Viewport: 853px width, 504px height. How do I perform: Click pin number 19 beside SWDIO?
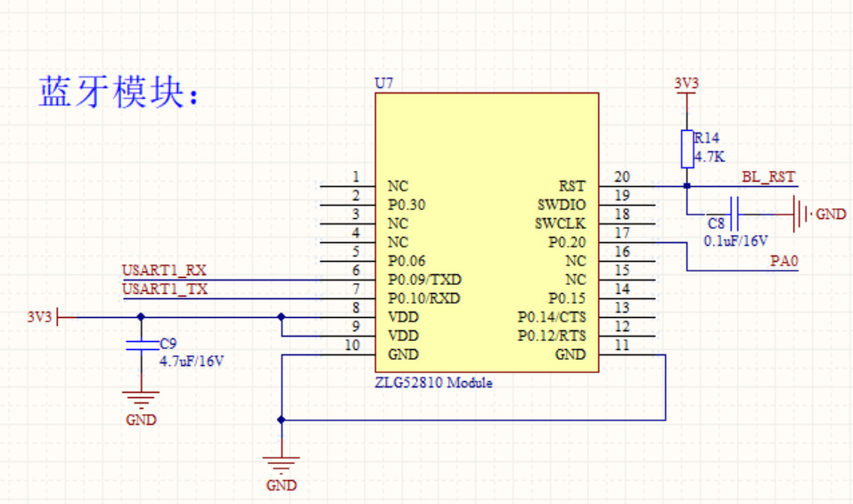click(x=622, y=195)
